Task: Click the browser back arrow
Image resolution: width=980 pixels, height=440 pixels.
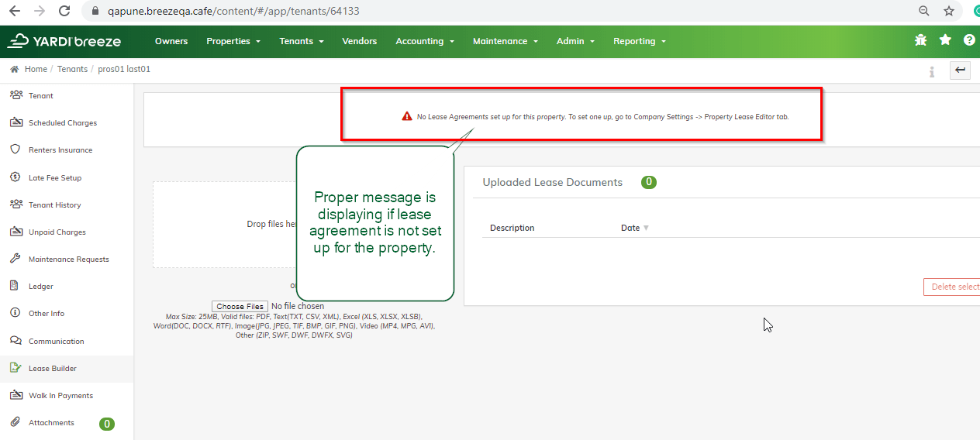Action: click(14, 11)
